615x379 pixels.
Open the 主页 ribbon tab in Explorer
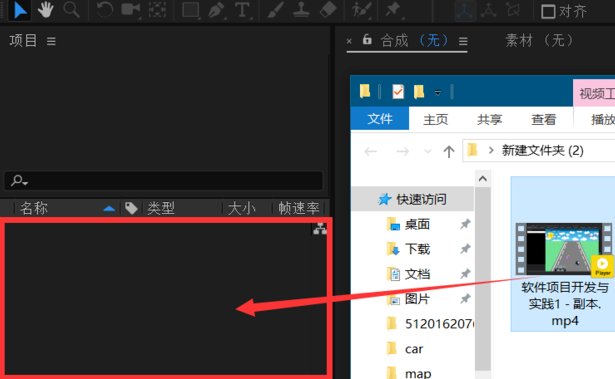(x=436, y=119)
